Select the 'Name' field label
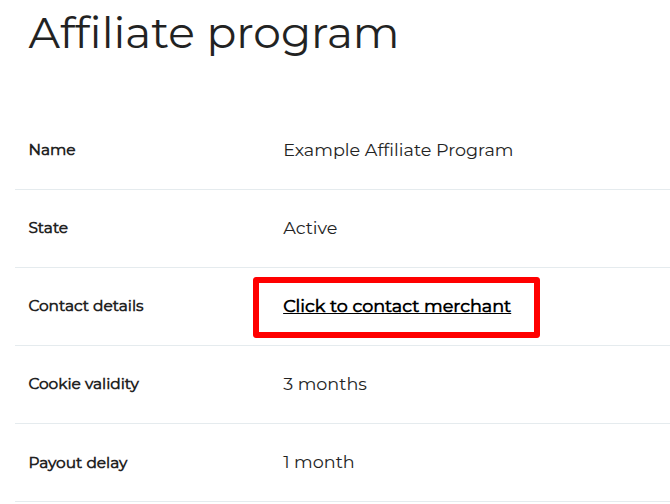 (52, 150)
